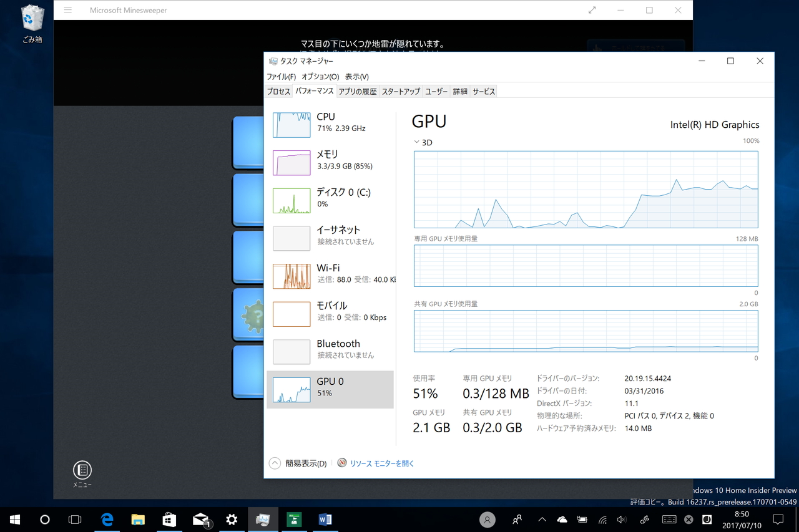This screenshot has height=532, width=799.
Task: Switch to the プロセス tab
Action: pos(278,92)
